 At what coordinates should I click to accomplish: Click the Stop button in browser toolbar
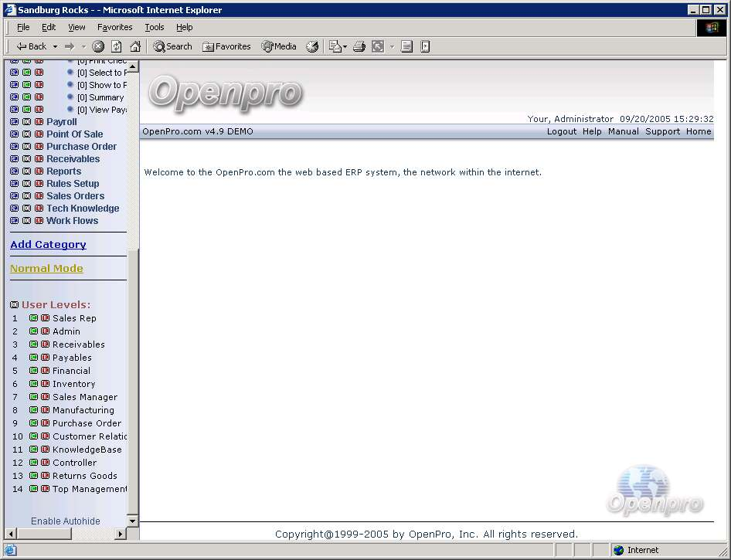(98, 46)
